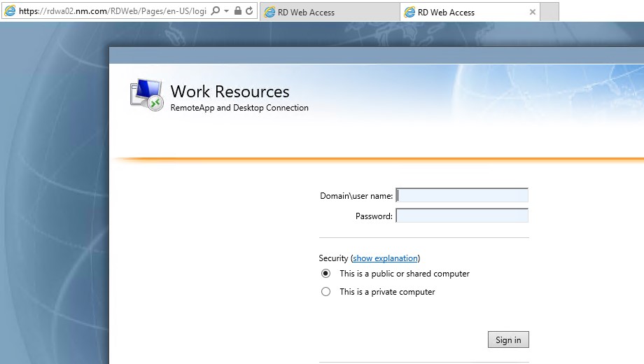Click the IE icon on the first tab
The width and height of the screenshot is (644, 364).
(269, 12)
